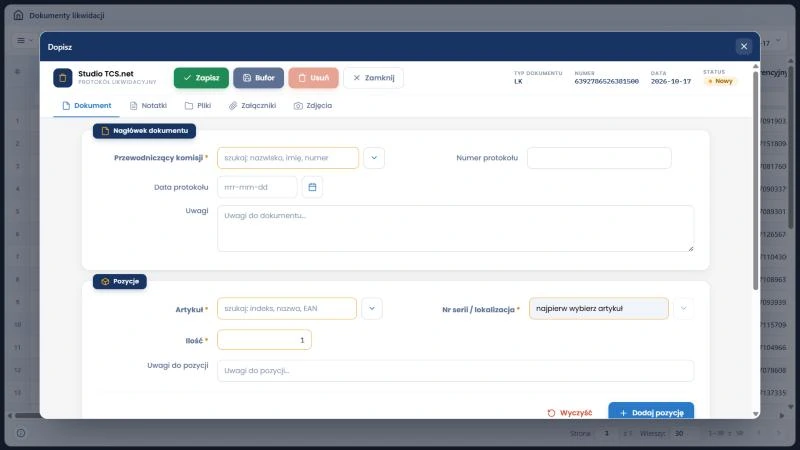Click the Wyczyść reset link
Viewport: 800px width, 450px height.
pyautogui.click(x=570, y=413)
